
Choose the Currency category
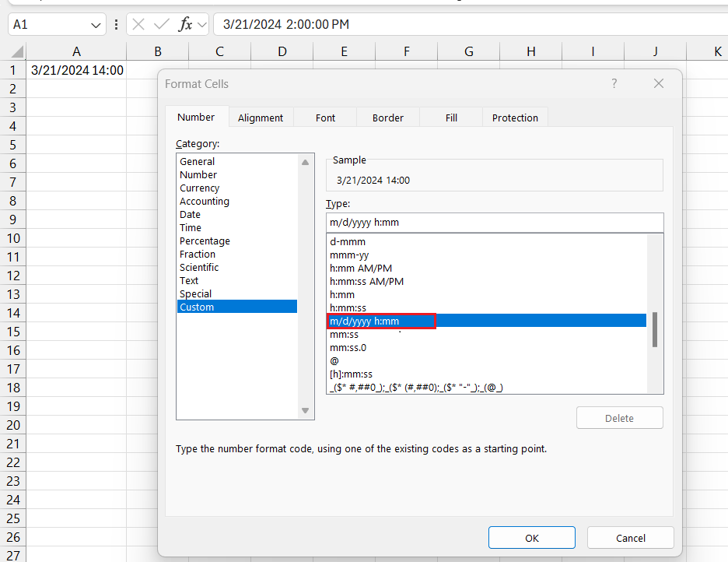point(237,188)
